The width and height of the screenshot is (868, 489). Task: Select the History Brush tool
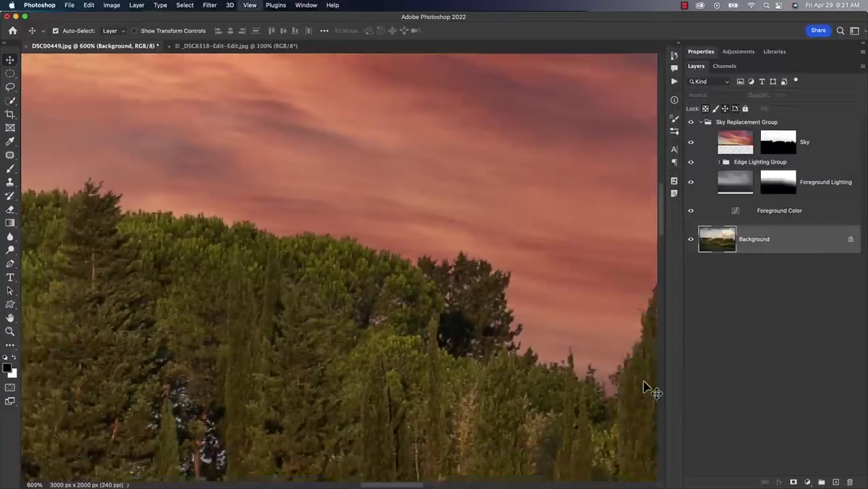10,195
